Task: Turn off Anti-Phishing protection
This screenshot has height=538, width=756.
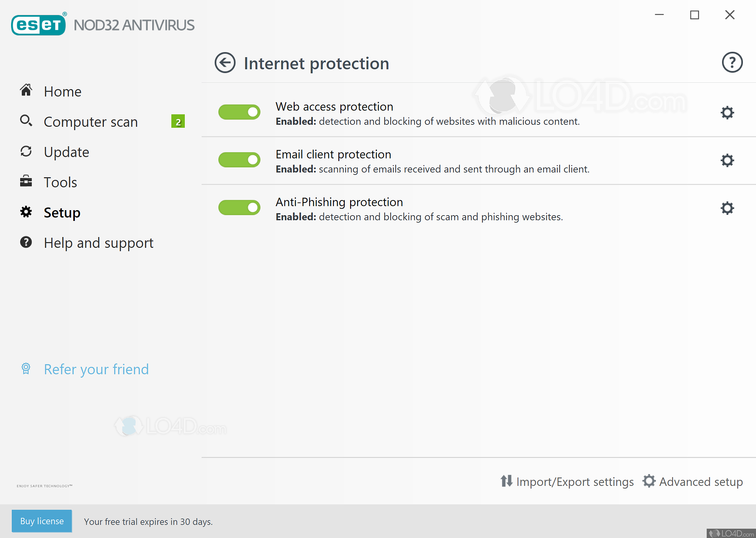Action: [x=239, y=207]
